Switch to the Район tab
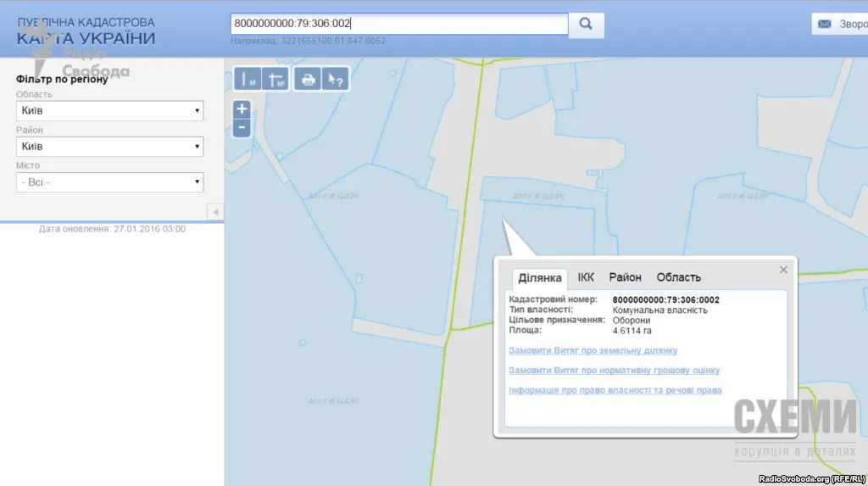 625,277
